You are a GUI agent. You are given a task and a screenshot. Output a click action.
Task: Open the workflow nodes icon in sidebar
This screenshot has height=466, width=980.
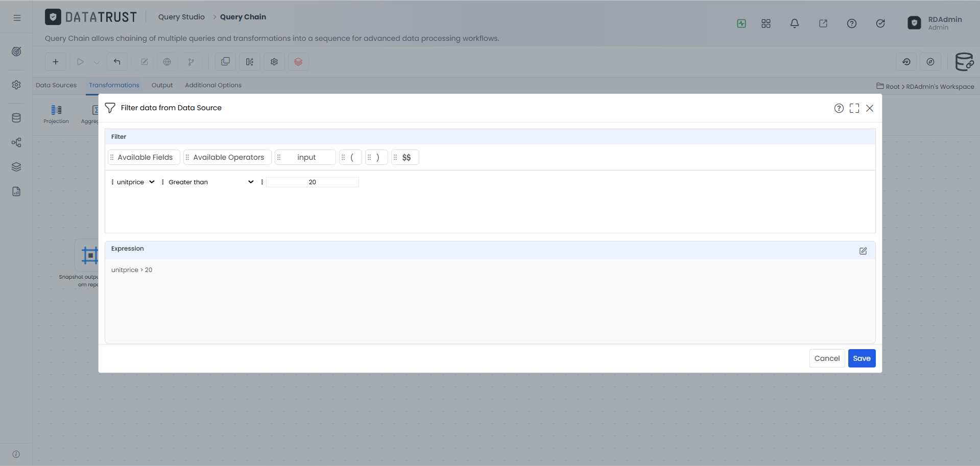pyautogui.click(x=16, y=142)
